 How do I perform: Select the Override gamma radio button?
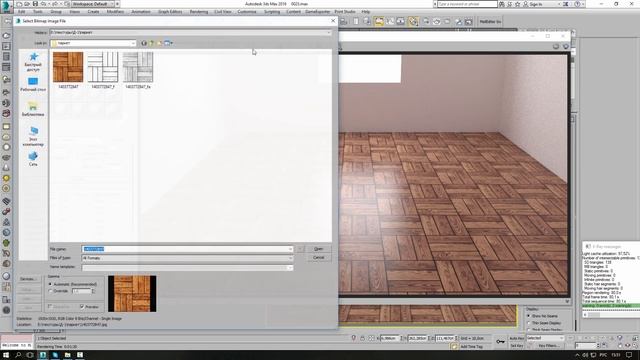(x=51, y=291)
